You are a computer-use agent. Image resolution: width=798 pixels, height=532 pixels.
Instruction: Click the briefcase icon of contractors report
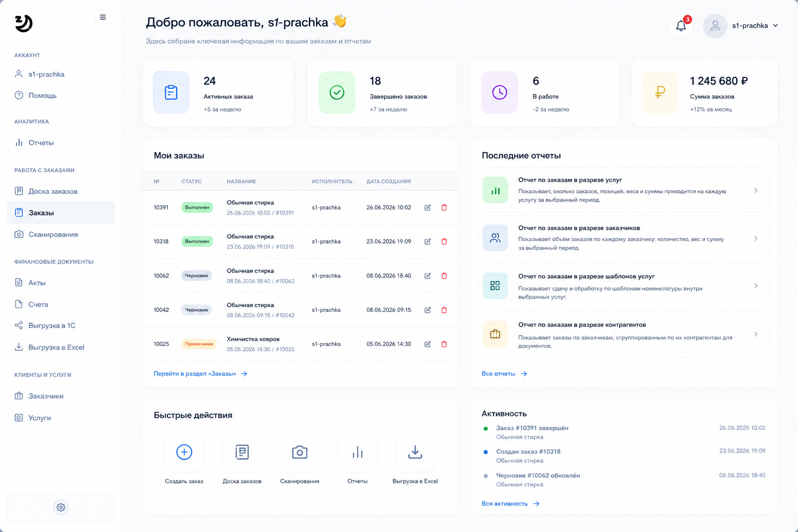pyautogui.click(x=495, y=334)
